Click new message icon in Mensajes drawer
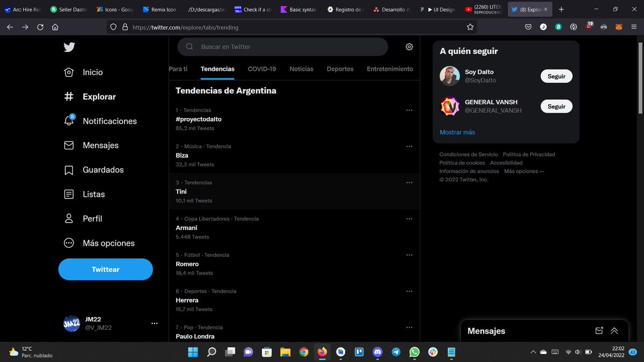 (599, 331)
